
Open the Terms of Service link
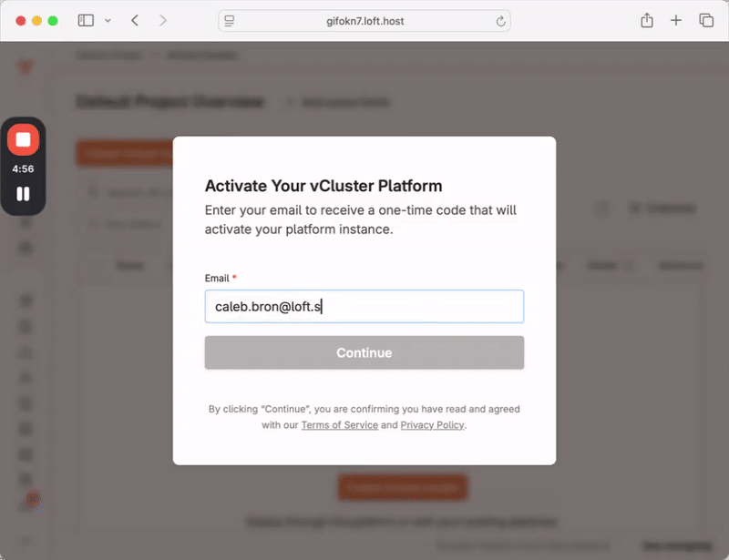[339, 425]
